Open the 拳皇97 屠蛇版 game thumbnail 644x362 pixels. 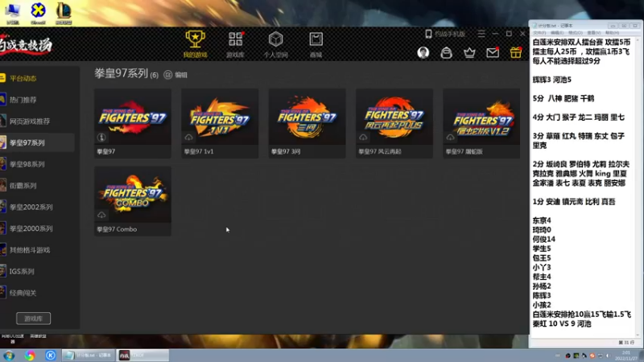[481, 117]
